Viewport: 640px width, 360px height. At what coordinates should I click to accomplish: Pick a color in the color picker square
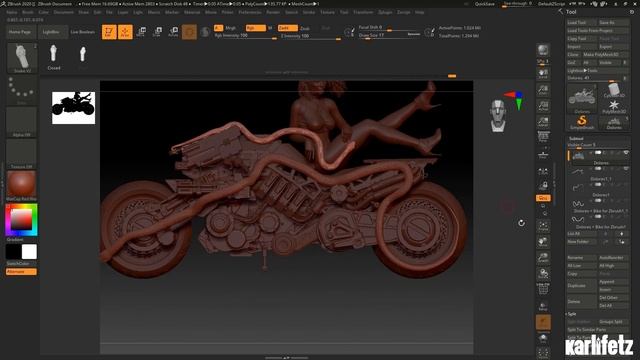point(21,219)
